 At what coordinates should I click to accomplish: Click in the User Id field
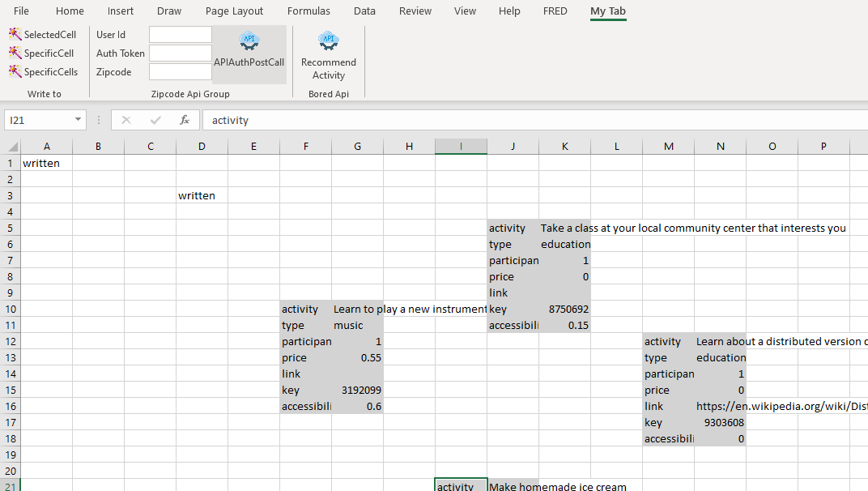click(181, 34)
